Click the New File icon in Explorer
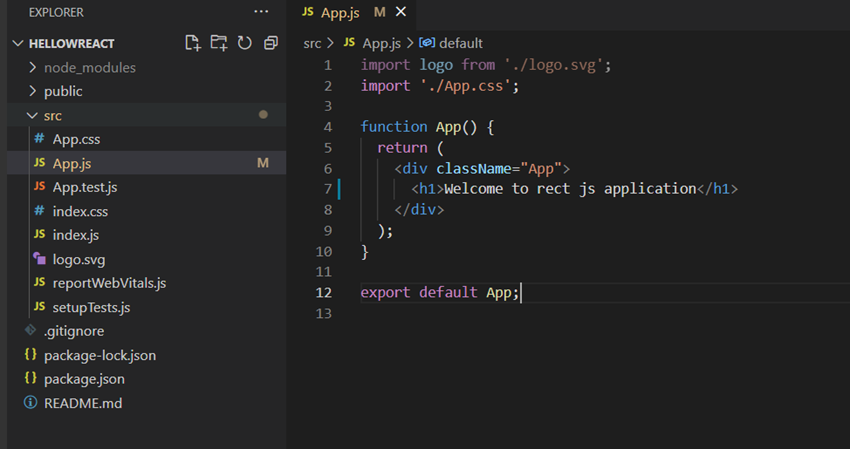Image resolution: width=850 pixels, height=449 pixels. [194, 43]
